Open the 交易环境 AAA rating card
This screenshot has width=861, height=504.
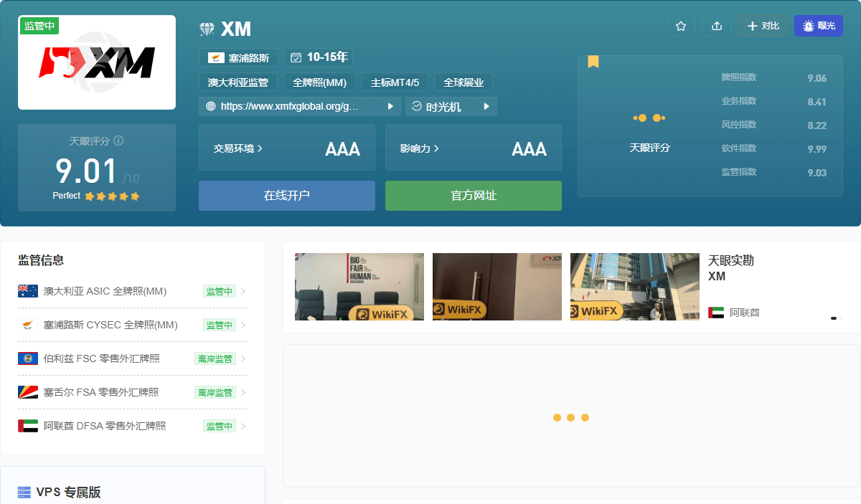coord(287,148)
